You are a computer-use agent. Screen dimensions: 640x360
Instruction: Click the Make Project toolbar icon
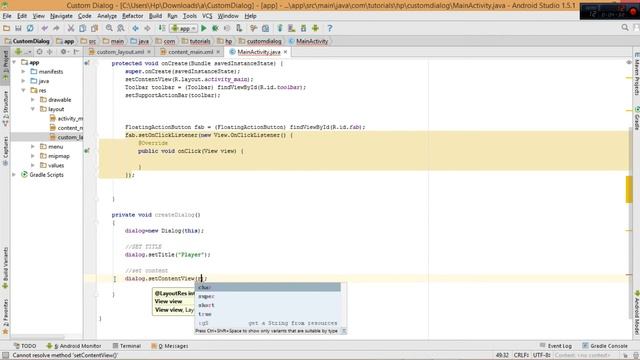(162, 28)
